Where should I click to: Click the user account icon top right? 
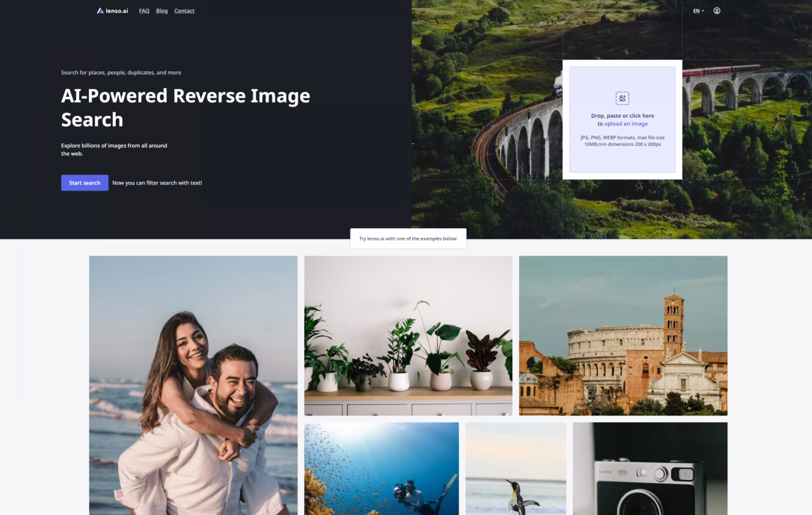tap(717, 11)
